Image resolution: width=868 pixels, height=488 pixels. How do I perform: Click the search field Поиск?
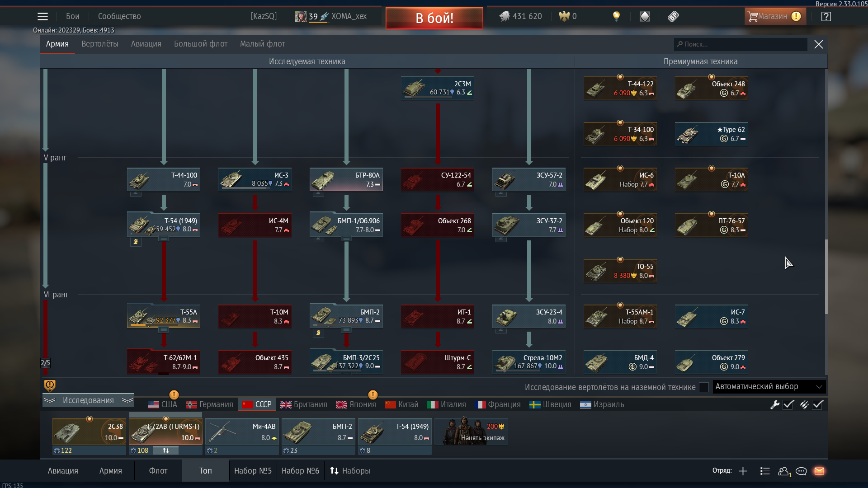[741, 44]
